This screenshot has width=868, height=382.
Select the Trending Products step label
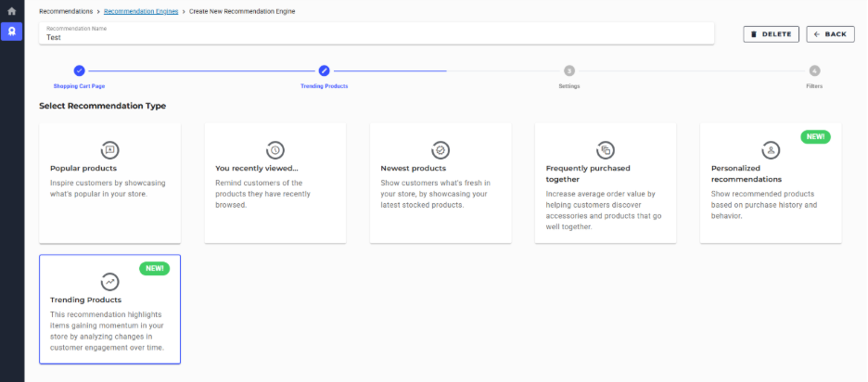pyautogui.click(x=324, y=86)
